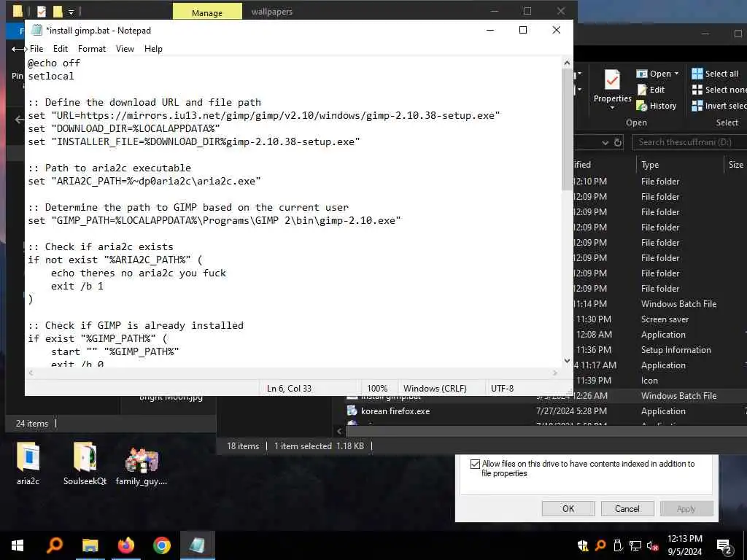Open the network tray icon

tap(635, 545)
